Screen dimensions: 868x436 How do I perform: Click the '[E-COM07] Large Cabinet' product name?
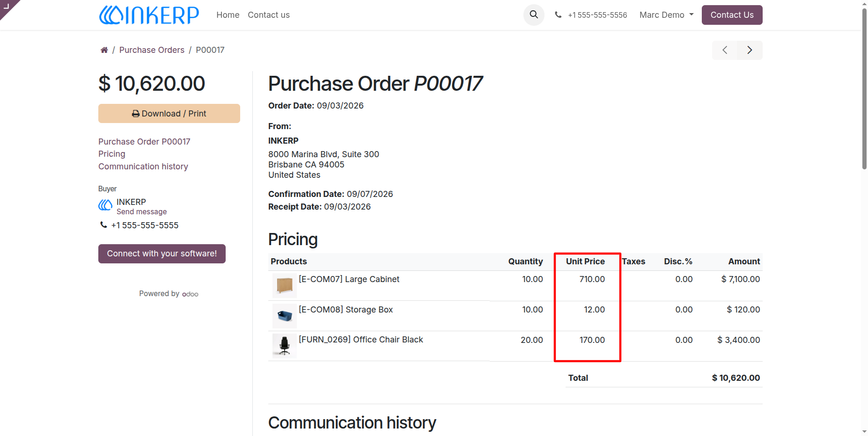coord(349,279)
